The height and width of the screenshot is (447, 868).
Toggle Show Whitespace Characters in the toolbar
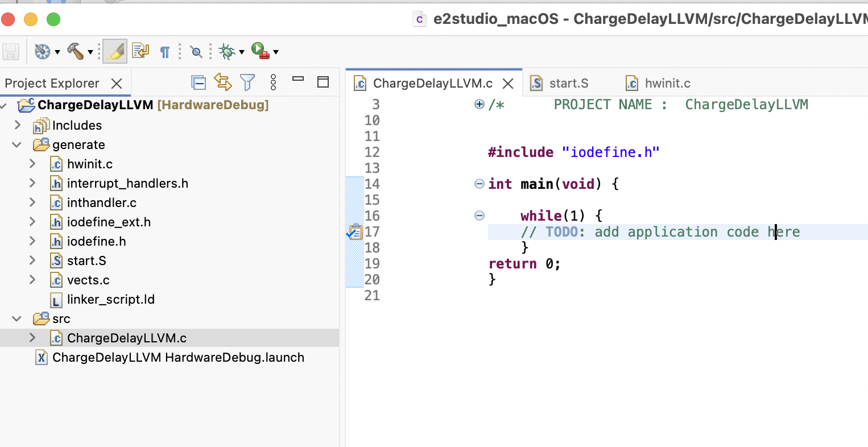point(164,51)
